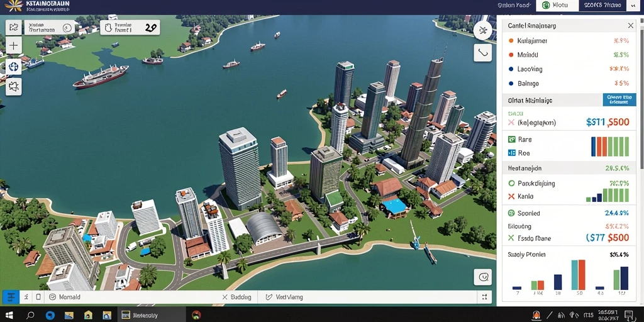Click the expand icon at bottom bar right end
Image resolution: width=644 pixels, height=322 pixels.
[x=485, y=297]
